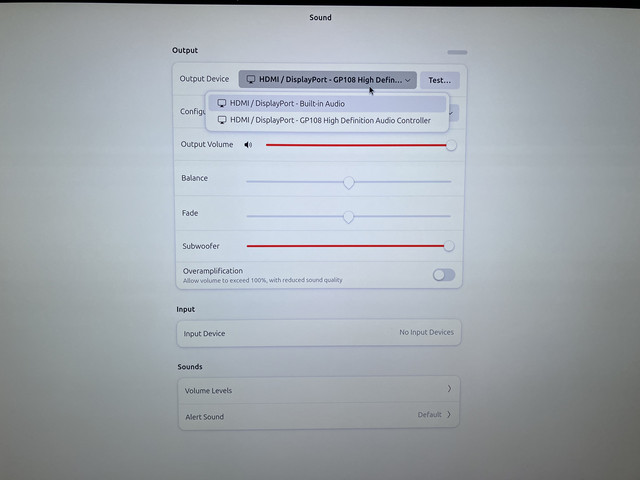Viewport: 640px width, 480px height.
Task: Click the "Sound" window title
Action: coord(320,18)
